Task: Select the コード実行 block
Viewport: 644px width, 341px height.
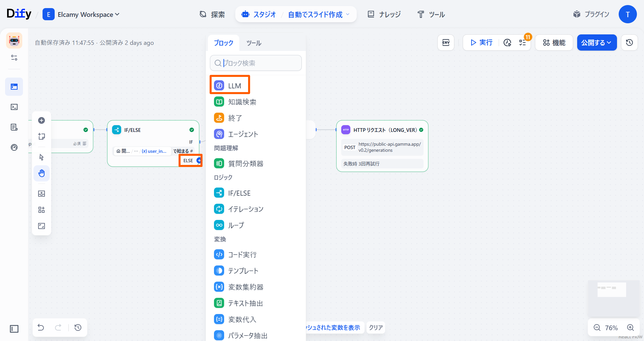Action: click(x=242, y=255)
